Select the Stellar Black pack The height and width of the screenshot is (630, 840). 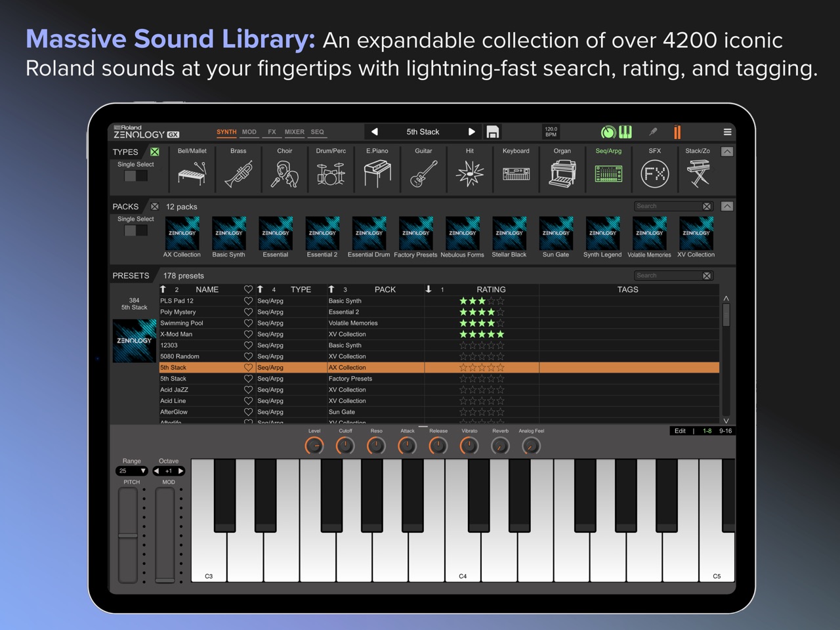[509, 237]
